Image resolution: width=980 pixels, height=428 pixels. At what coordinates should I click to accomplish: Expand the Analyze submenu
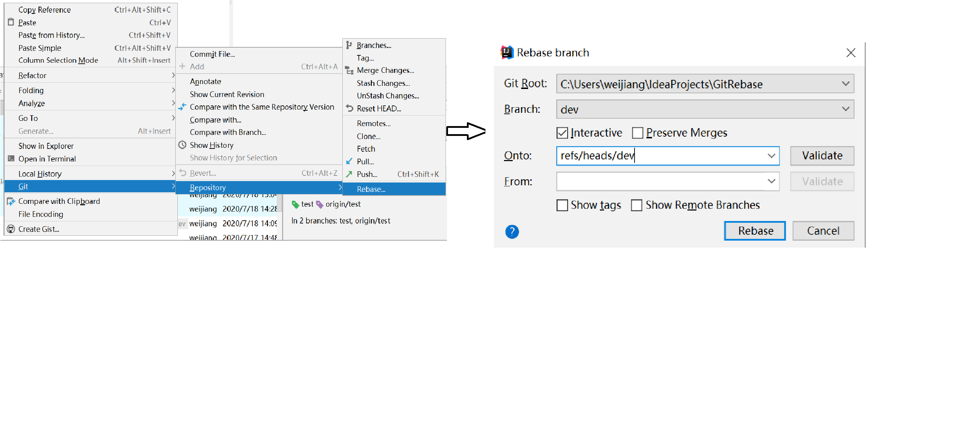pos(91,103)
